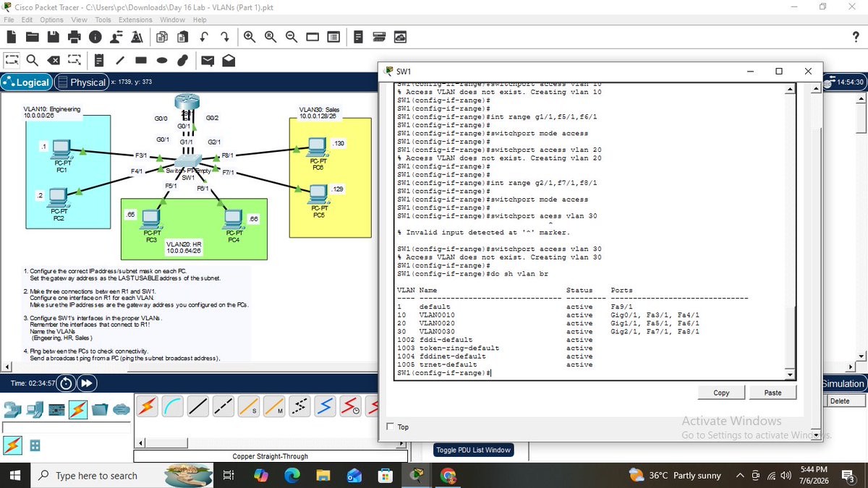Add a Simple PDU closed envelope icon

pyautogui.click(x=207, y=60)
